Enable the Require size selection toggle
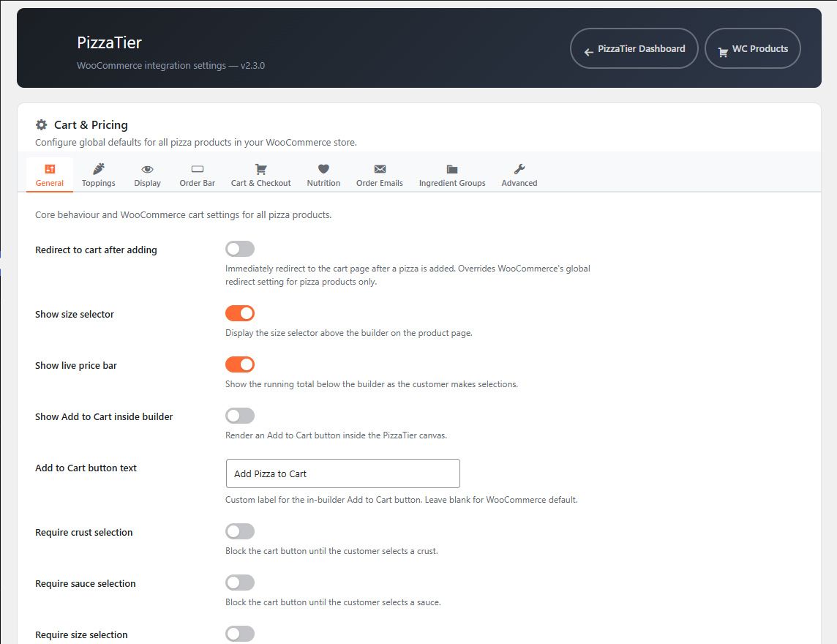The width and height of the screenshot is (837, 644). click(x=240, y=634)
